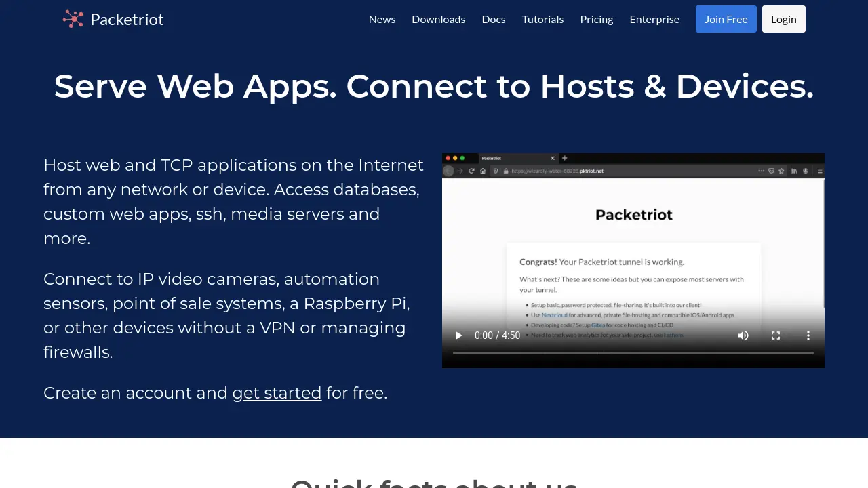
Task: Open the video more options menu
Action: coord(808,335)
